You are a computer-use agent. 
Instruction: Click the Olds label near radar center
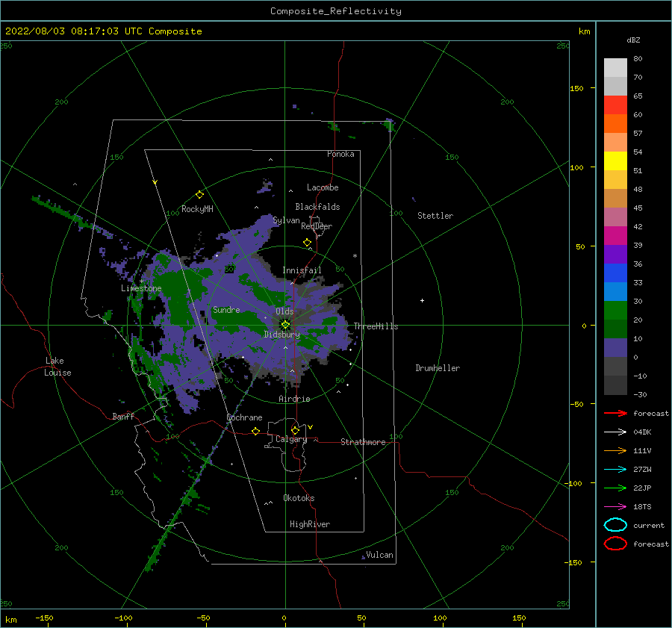pyautogui.click(x=284, y=311)
